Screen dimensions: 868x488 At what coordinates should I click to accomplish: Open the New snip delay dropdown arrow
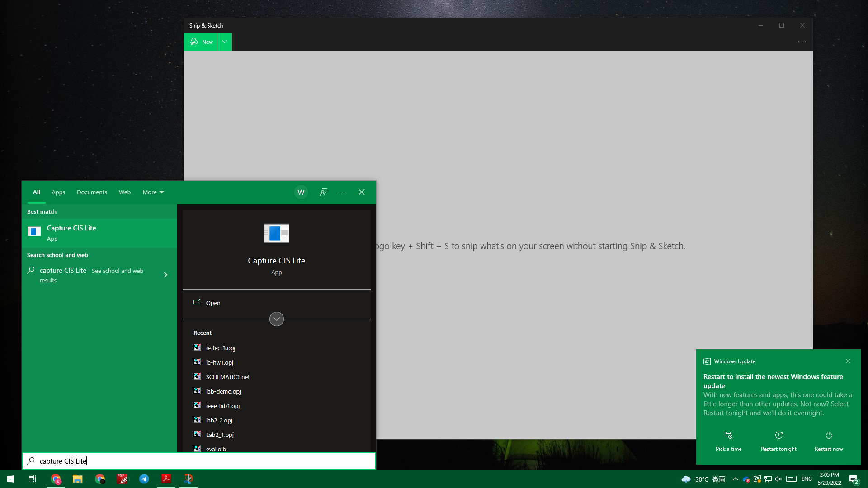[x=225, y=42]
